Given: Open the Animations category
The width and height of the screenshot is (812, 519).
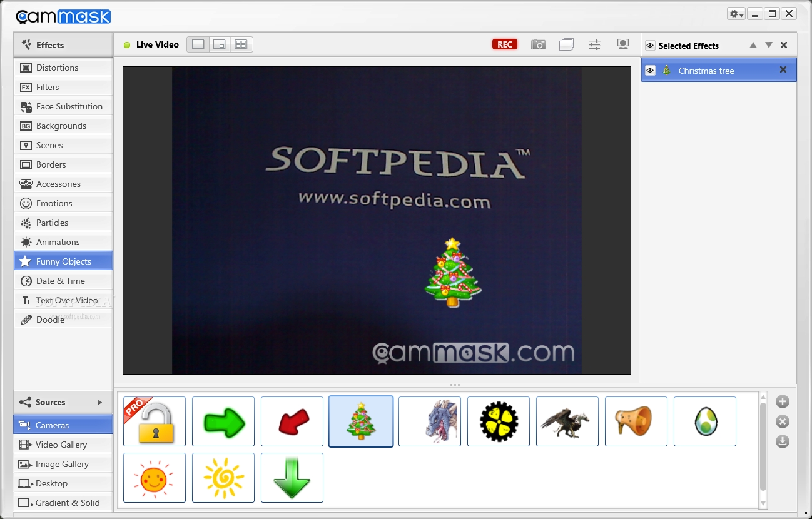Looking at the screenshot, I should coord(63,242).
